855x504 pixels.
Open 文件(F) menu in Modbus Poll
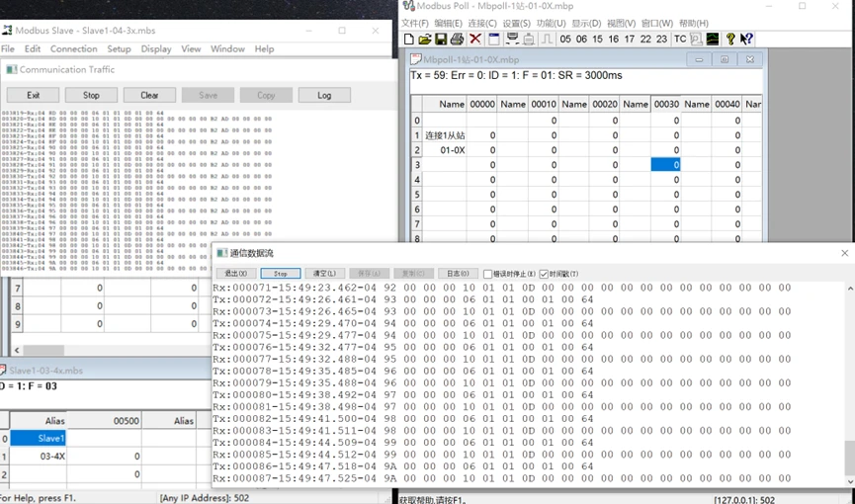[415, 24]
